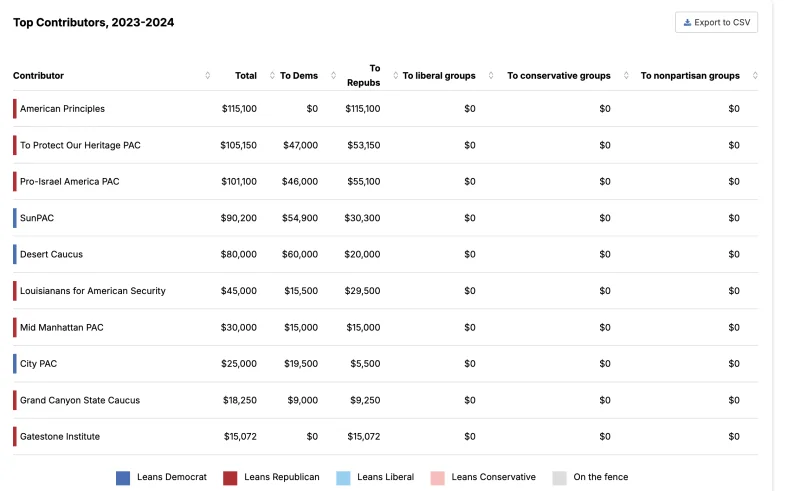Click Desert Caucus blue lean marker

click(x=15, y=254)
